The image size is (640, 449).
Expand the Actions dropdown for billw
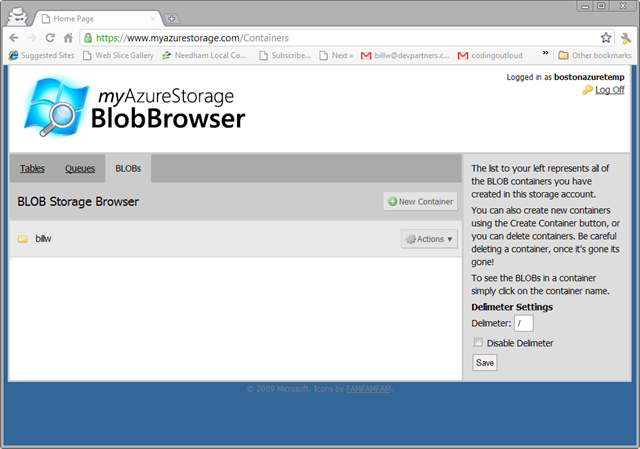[428, 238]
